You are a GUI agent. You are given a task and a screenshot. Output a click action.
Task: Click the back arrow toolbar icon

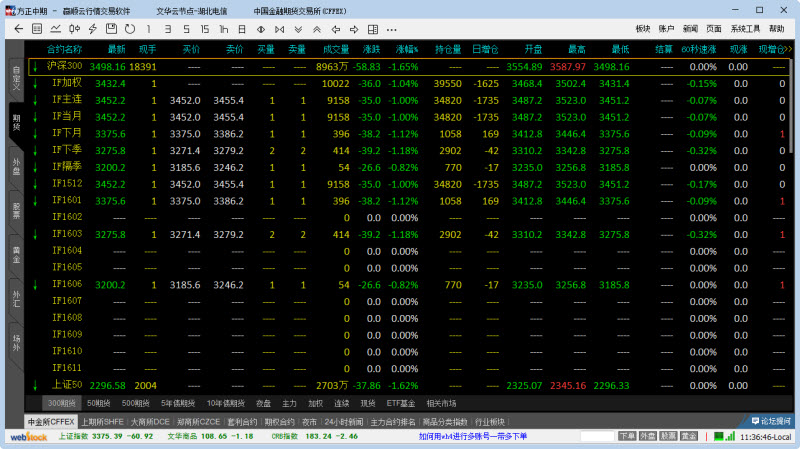pyautogui.click(x=19, y=29)
